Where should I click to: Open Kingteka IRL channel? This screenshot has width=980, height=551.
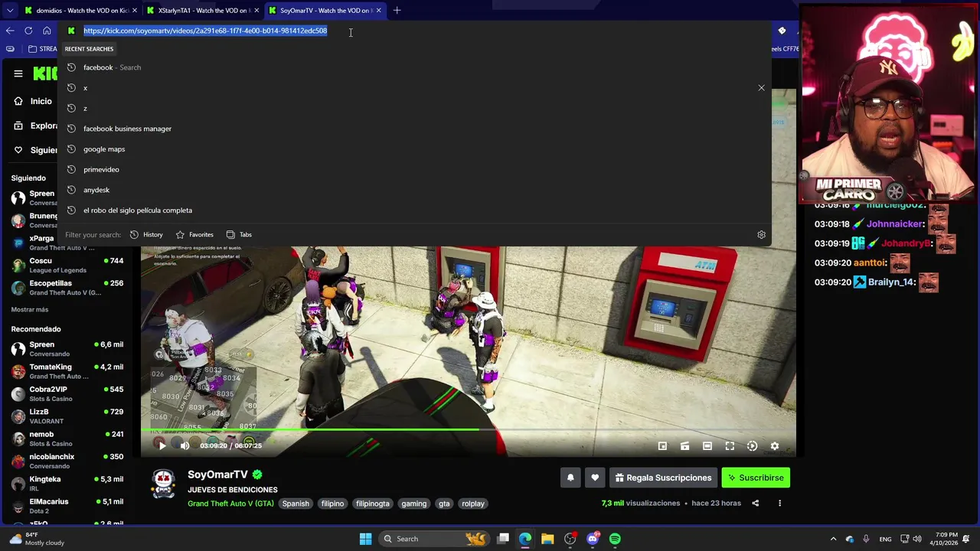tap(67, 484)
